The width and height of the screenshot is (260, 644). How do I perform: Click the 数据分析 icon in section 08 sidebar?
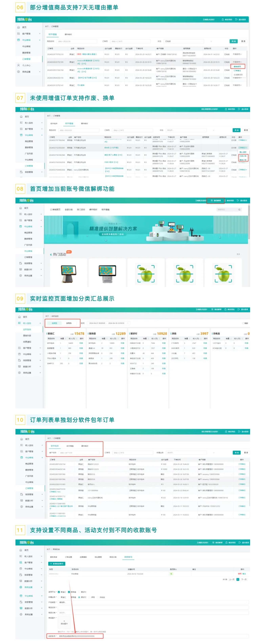pos(20,270)
